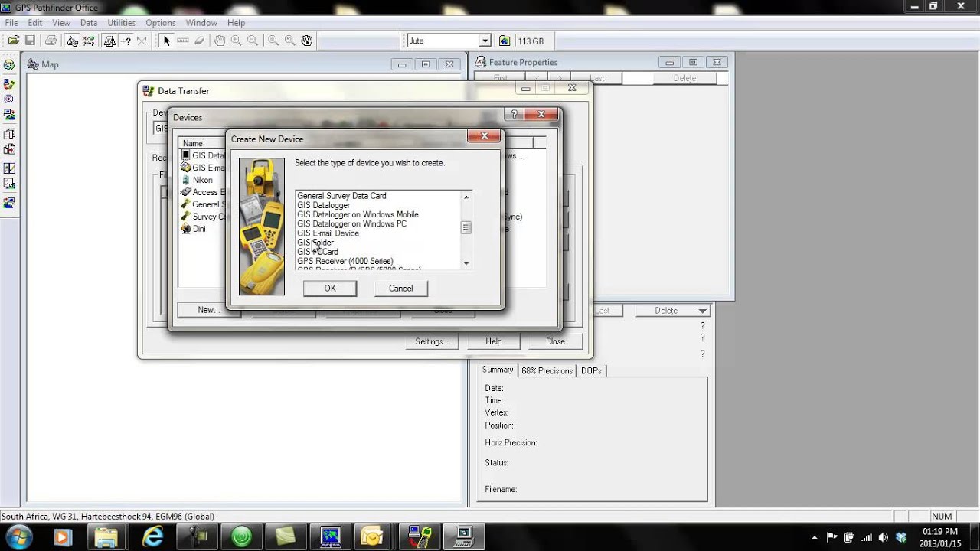The width and height of the screenshot is (980, 551).
Task: Click Help button in Data Transfer window
Action: click(494, 341)
